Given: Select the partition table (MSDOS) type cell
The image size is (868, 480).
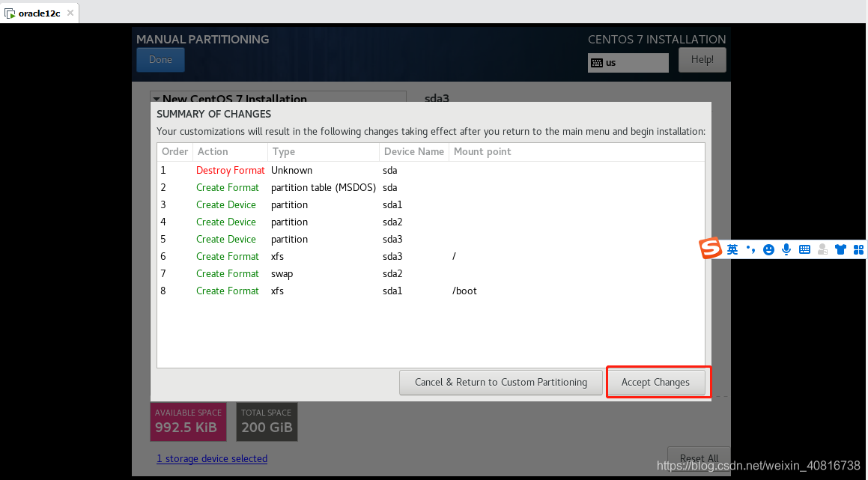Looking at the screenshot, I should point(324,188).
